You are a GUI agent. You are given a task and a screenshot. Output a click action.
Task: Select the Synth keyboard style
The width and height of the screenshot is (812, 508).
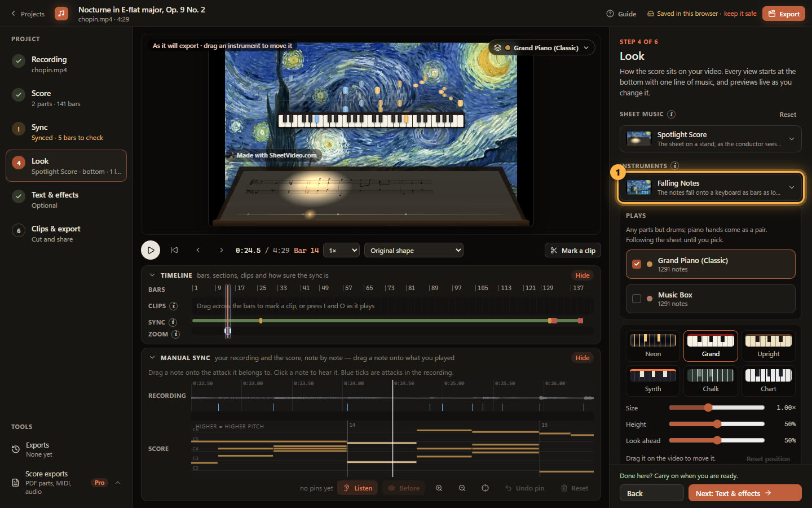(653, 381)
